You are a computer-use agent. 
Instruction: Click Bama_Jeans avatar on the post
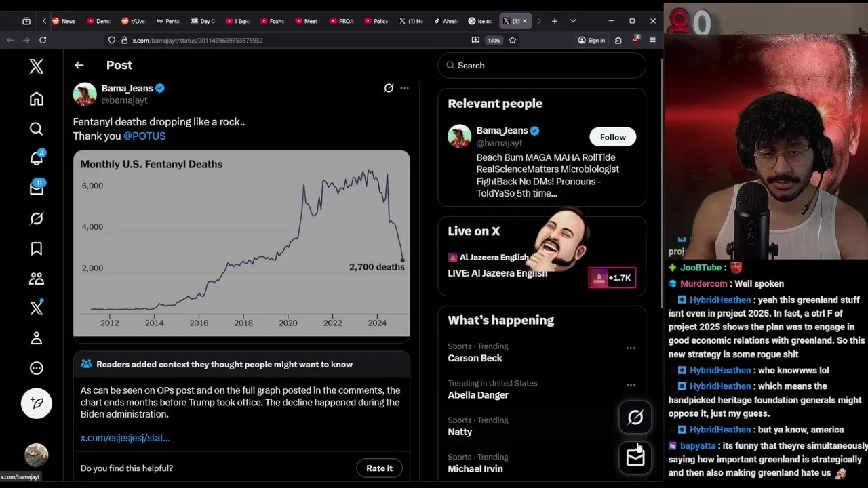pos(85,94)
